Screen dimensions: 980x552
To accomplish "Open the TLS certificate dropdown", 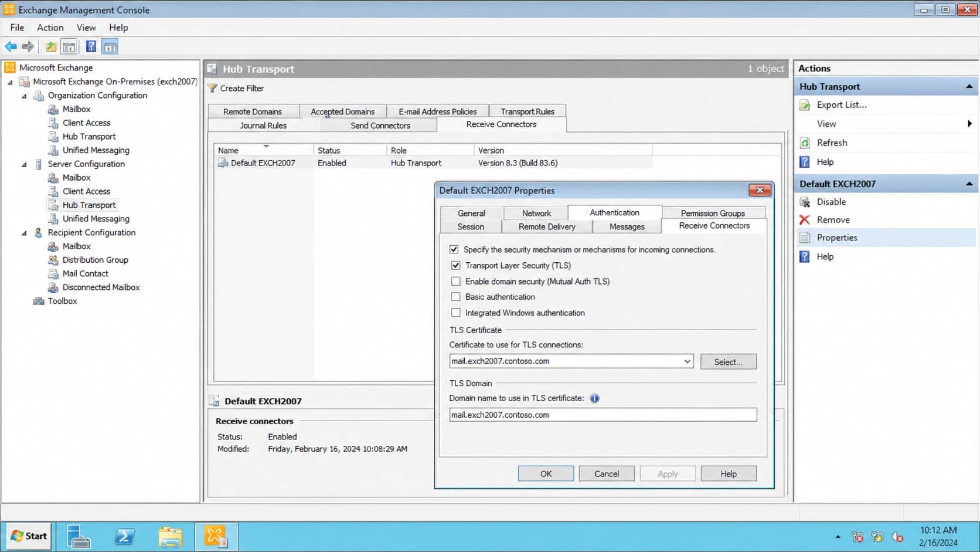I will (687, 361).
